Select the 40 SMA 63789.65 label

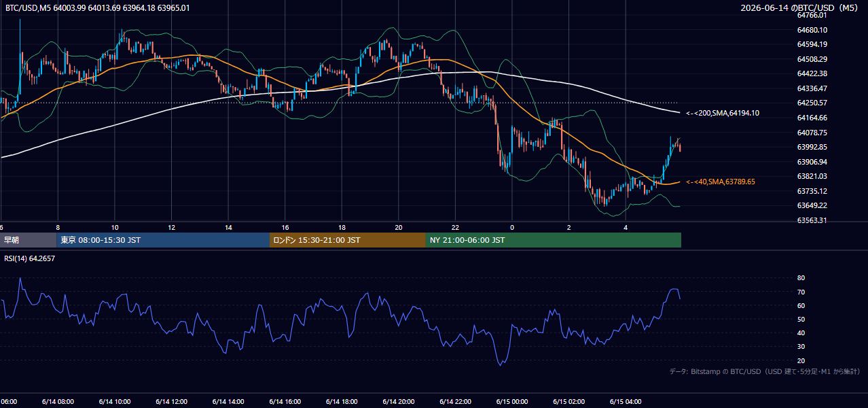(720, 182)
